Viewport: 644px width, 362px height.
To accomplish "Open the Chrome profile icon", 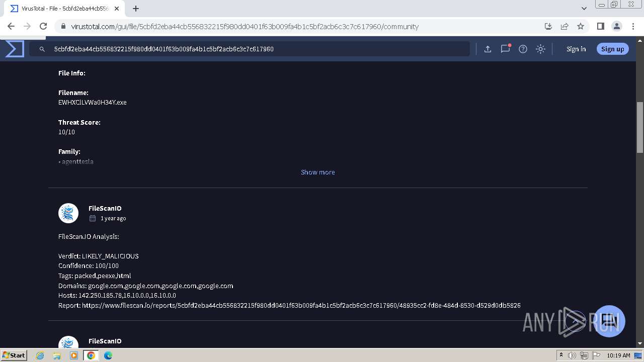I will pos(617,26).
